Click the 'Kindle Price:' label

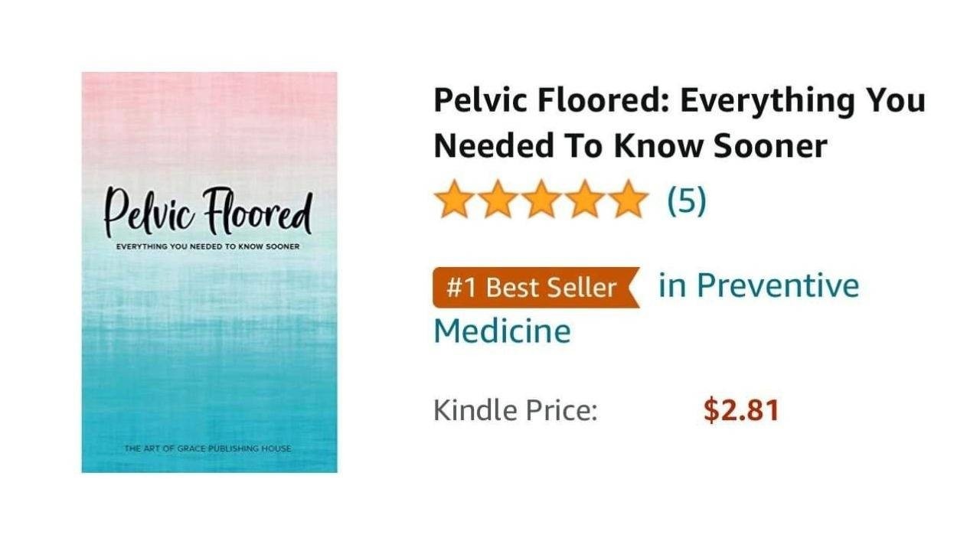coord(515,410)
